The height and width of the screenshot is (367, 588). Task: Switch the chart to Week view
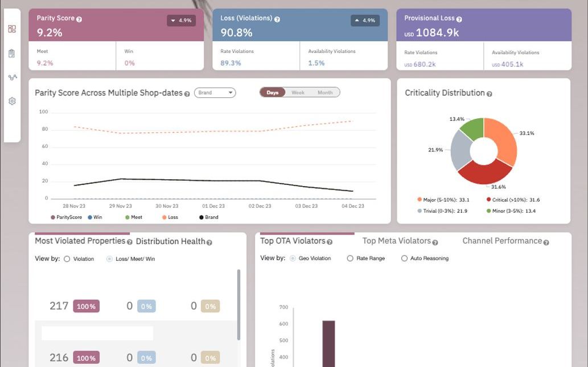point(298,93)
